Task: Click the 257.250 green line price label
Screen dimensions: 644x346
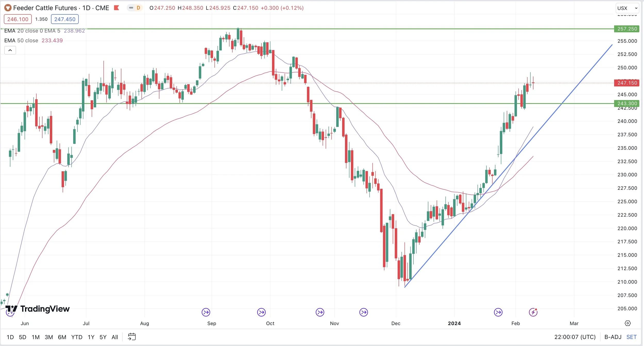Action: pos(627,29)
